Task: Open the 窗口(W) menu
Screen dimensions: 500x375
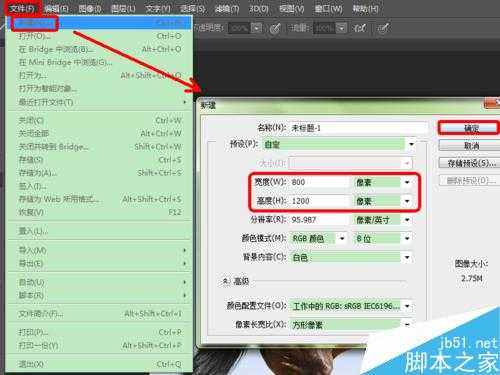Action: pos(328,8)
